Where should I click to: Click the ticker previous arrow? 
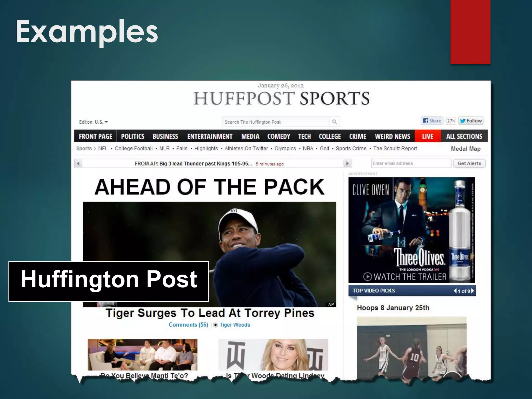[78, 163]
